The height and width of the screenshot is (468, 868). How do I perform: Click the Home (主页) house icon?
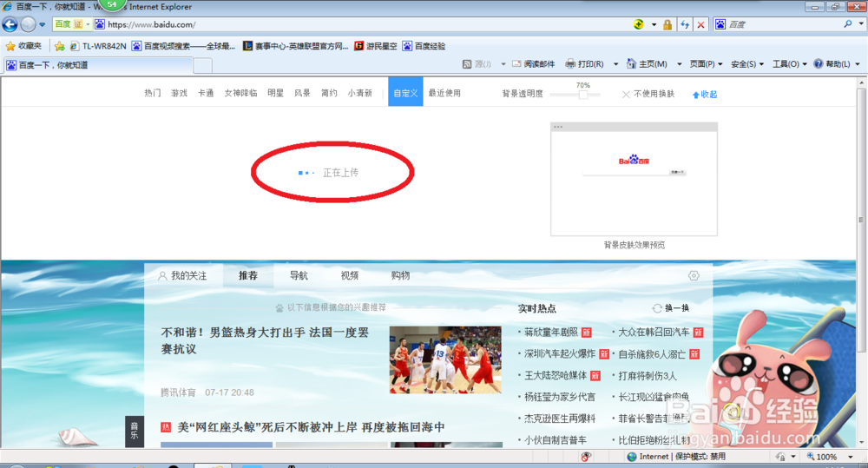click(x=631, y=64)
